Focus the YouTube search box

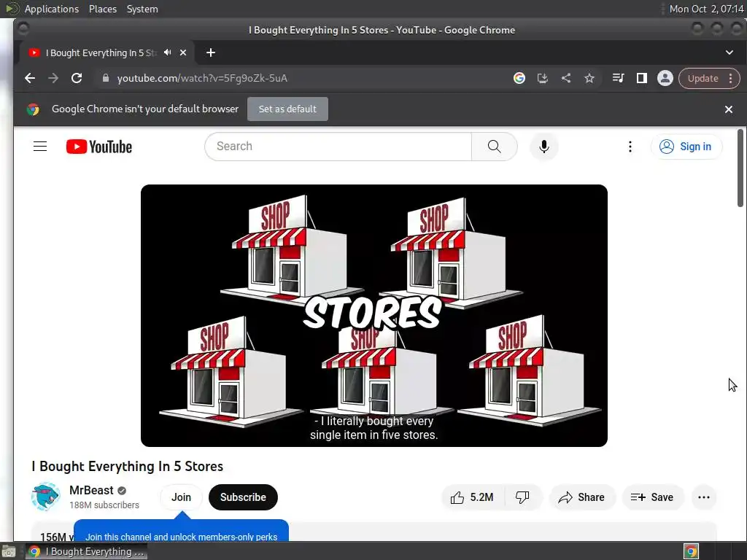coord(338,146)
